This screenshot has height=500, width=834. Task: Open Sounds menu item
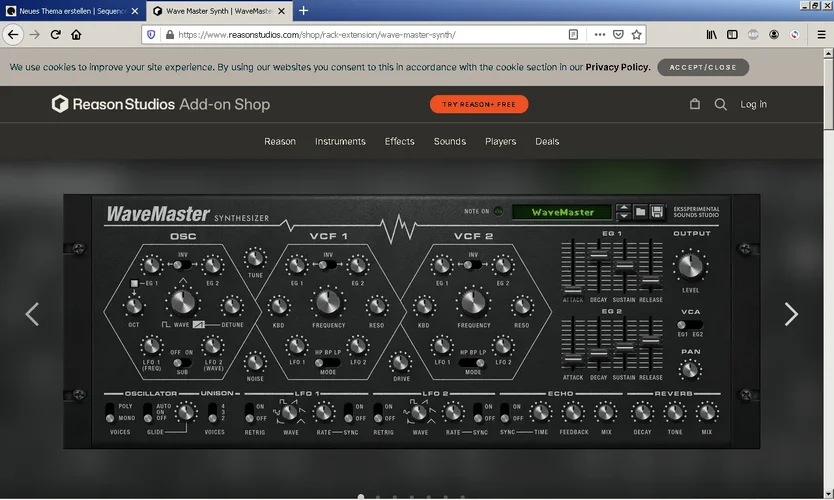pyautogui.click(x=449, y=141)
